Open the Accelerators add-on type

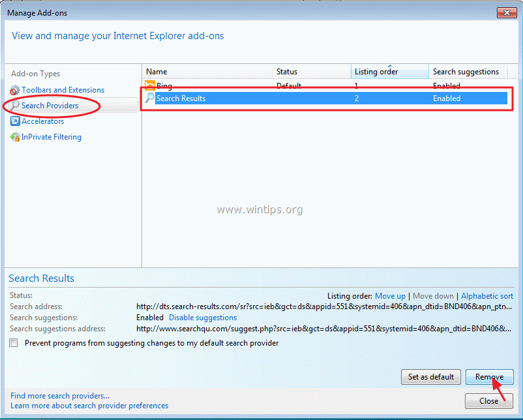(x=42, y=121)
